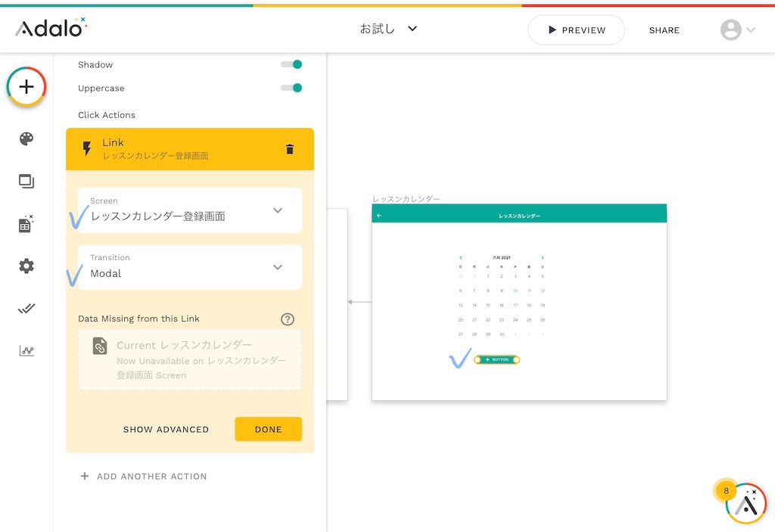This screenshot has width=775, height=532.
Task: Click the attachment document icon
Action: [x=100, y=346]
